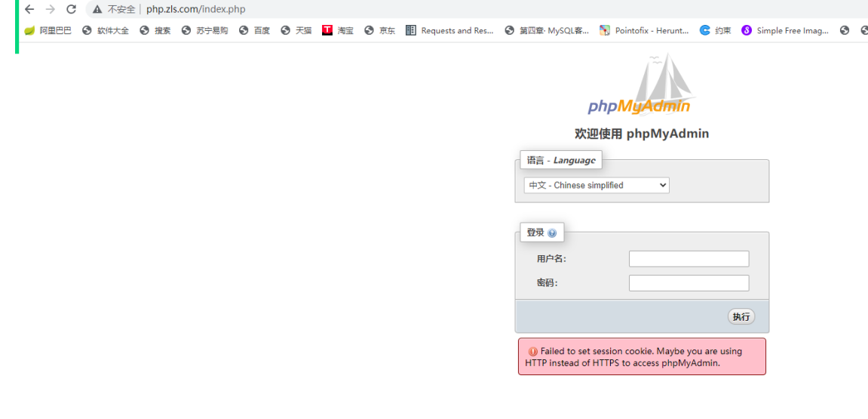
Task: Open the Simple Free Imag... bookmark
Action: (785, 30)
